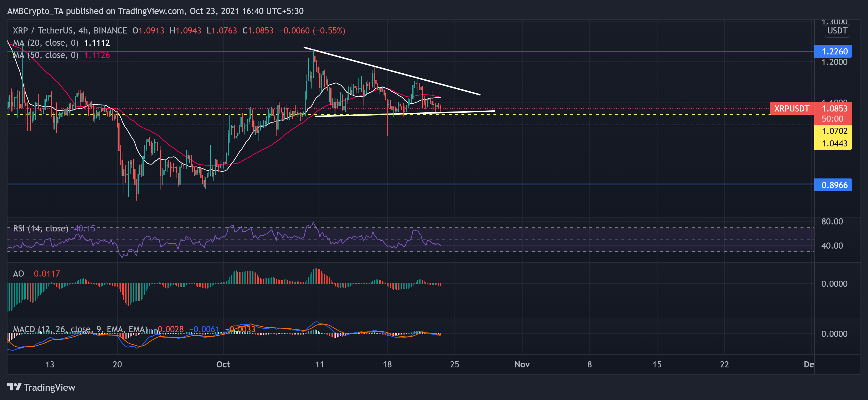Click the MA 50 value 1.1126
Image resolution: width=868 pixels, height=400 pixels.
[97, 55]
